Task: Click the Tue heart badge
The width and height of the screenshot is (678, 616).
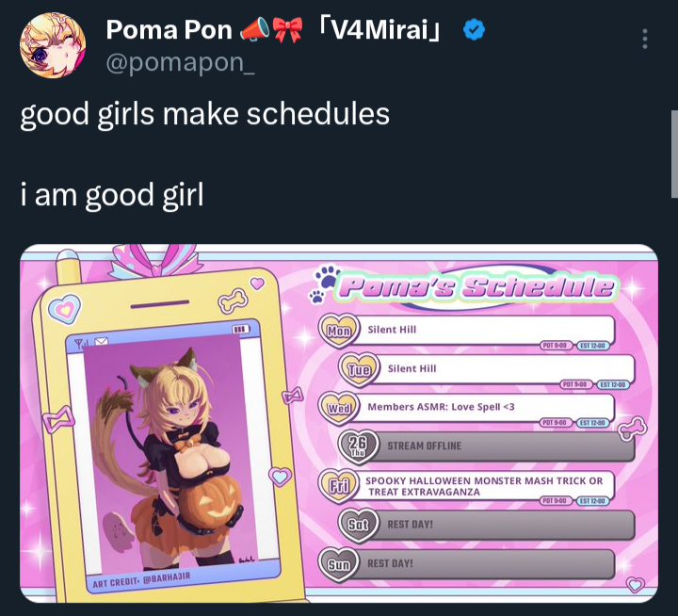Action: click(360, 369)
